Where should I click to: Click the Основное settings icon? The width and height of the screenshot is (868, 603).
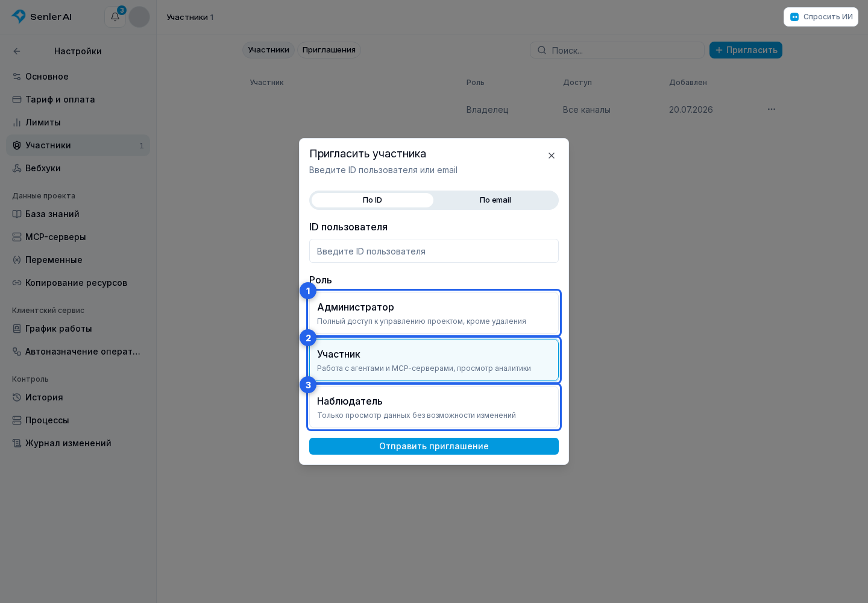point(17,77)
